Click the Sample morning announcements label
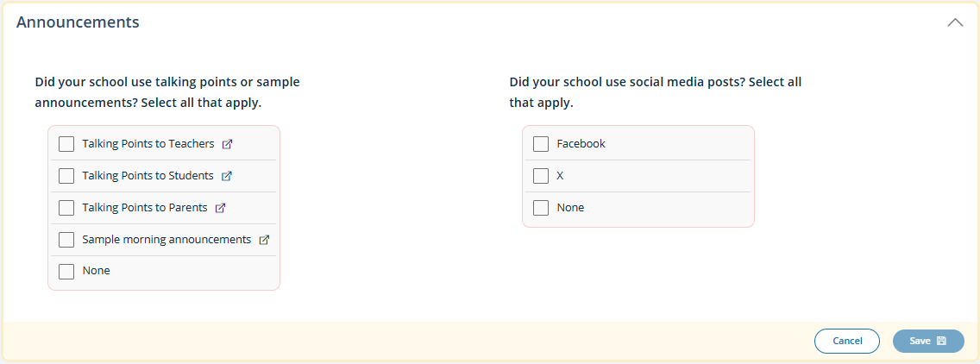Viewport: 980px width, 364px height. (x=166, y=240)
